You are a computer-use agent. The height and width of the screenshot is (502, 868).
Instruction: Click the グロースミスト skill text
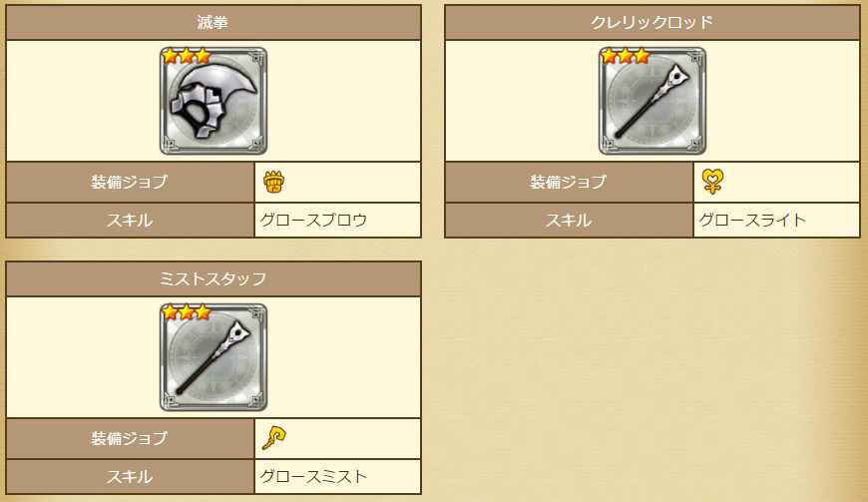[313, 476]
